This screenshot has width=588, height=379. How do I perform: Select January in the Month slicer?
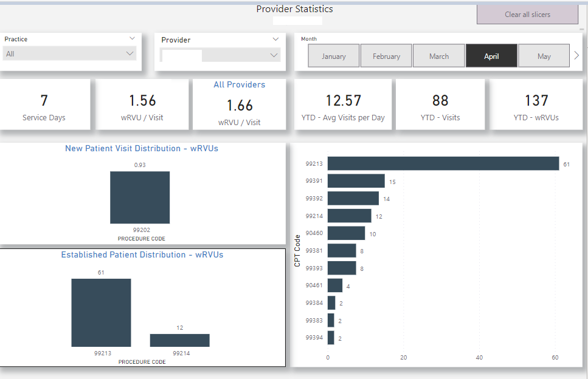pyautogui.click(x=334, y=56)
